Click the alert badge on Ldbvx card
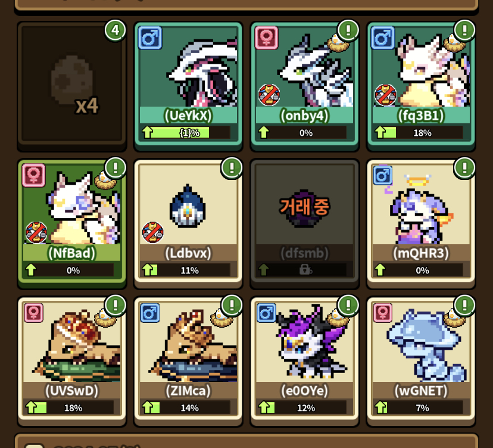 (x=232, y=168)
